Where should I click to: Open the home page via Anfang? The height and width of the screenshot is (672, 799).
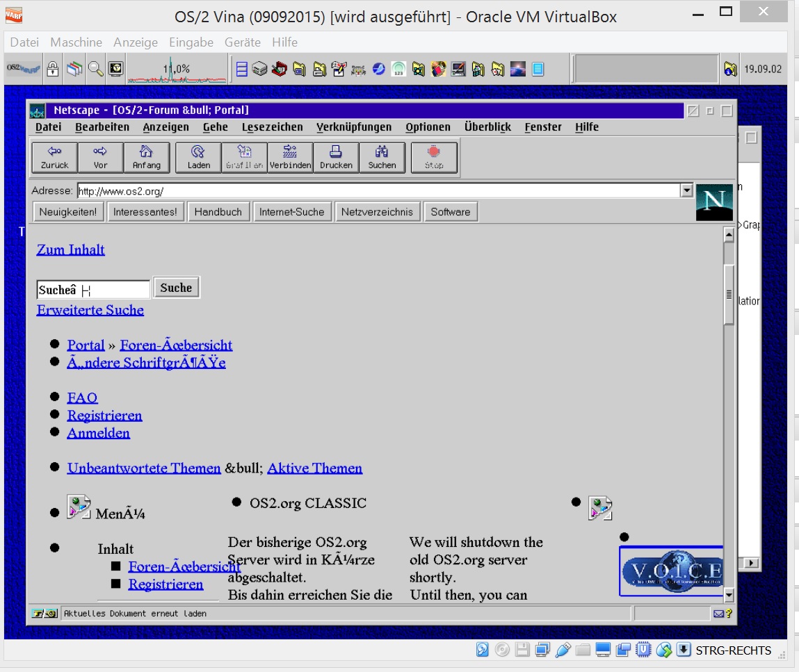click(x=146, y=158)
